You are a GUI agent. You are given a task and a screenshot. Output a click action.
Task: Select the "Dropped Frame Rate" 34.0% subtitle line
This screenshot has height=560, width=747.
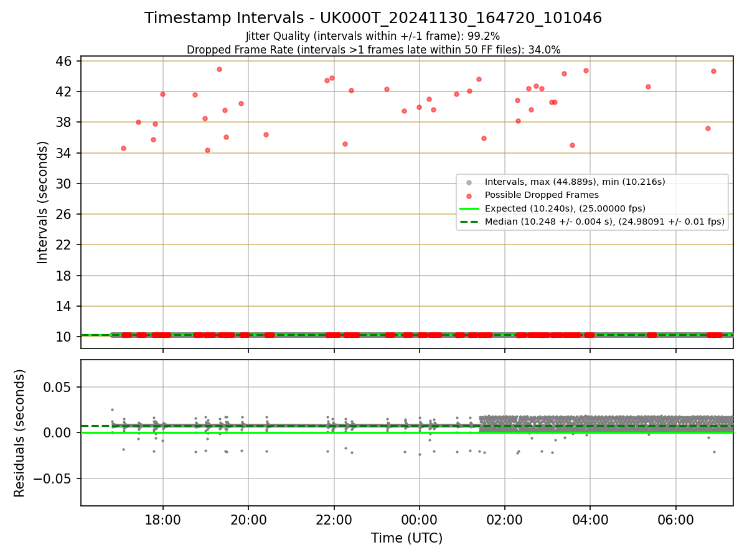pyautogui.click(x=374, y=50)
